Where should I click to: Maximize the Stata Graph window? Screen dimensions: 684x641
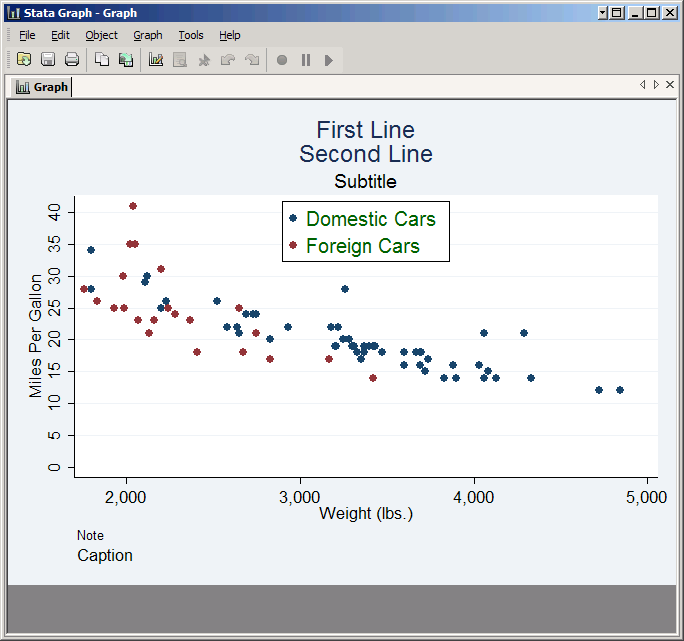tap(652, 13)
